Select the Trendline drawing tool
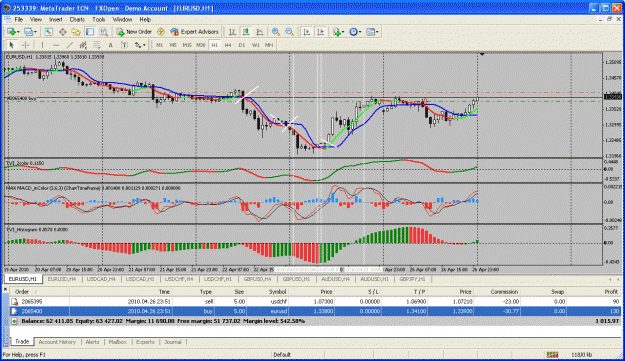The image size is (625, 361). [70, 45]
